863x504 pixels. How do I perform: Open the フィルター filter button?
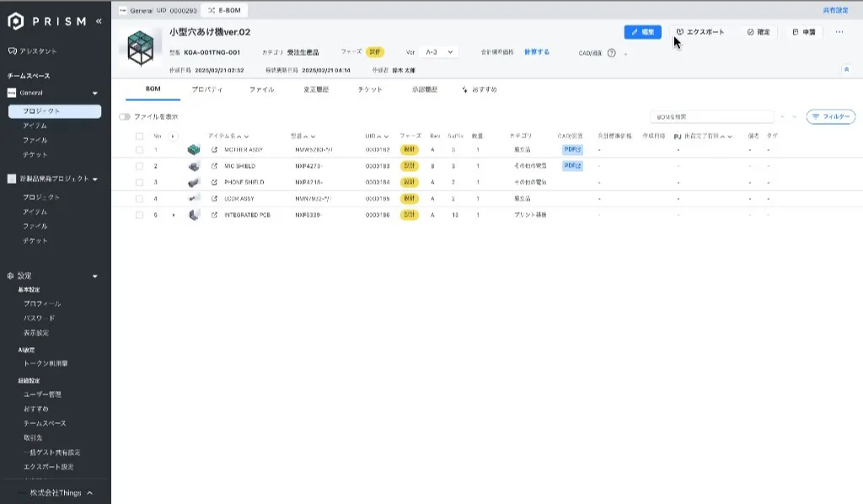[830, 117]
